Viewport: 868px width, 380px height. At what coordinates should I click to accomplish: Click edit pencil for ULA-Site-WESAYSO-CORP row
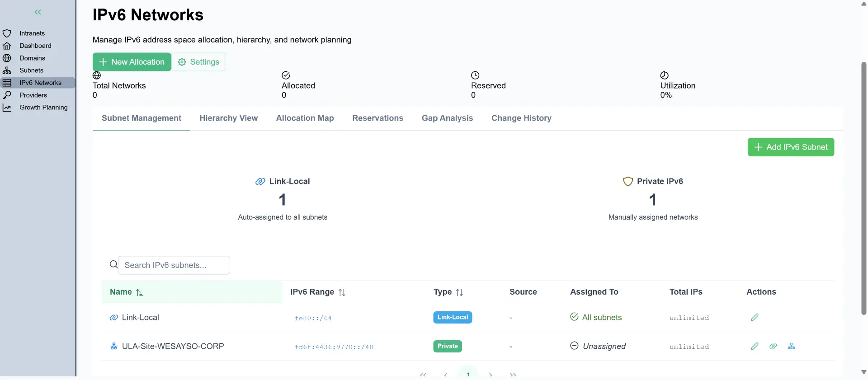click(755, 346)
